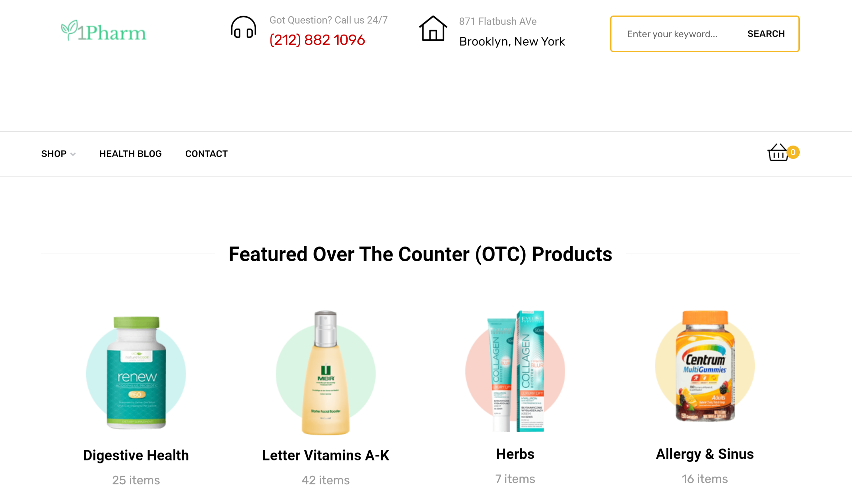Focus the keyword search input field

pyautogui.click(x=678, y=34)
